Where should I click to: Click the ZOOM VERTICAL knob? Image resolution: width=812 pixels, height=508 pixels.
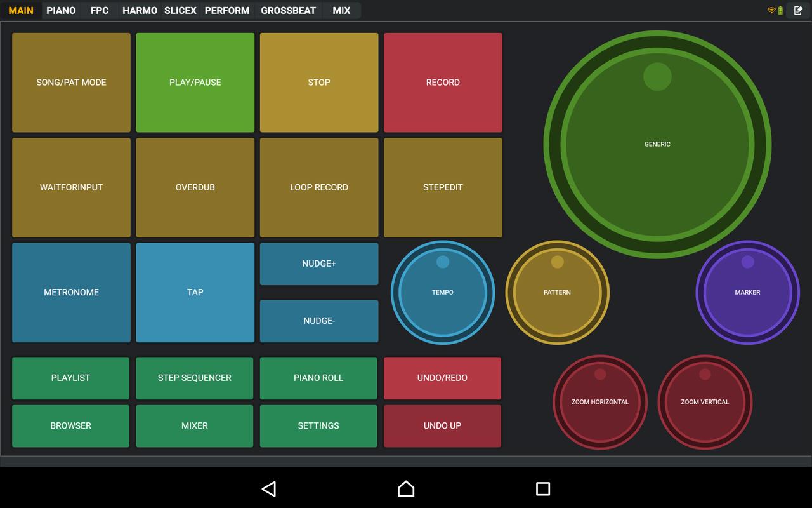(705, 402)
